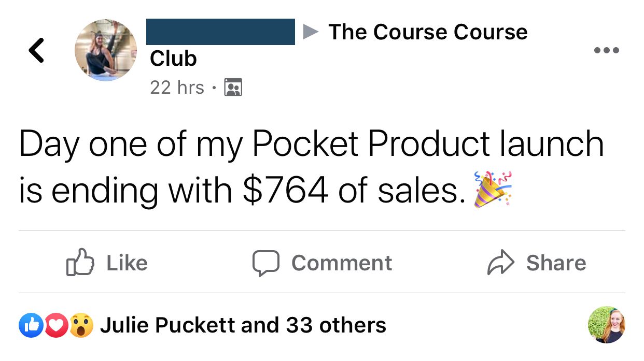Click the 22 hrs timestamp

[177, 88]
